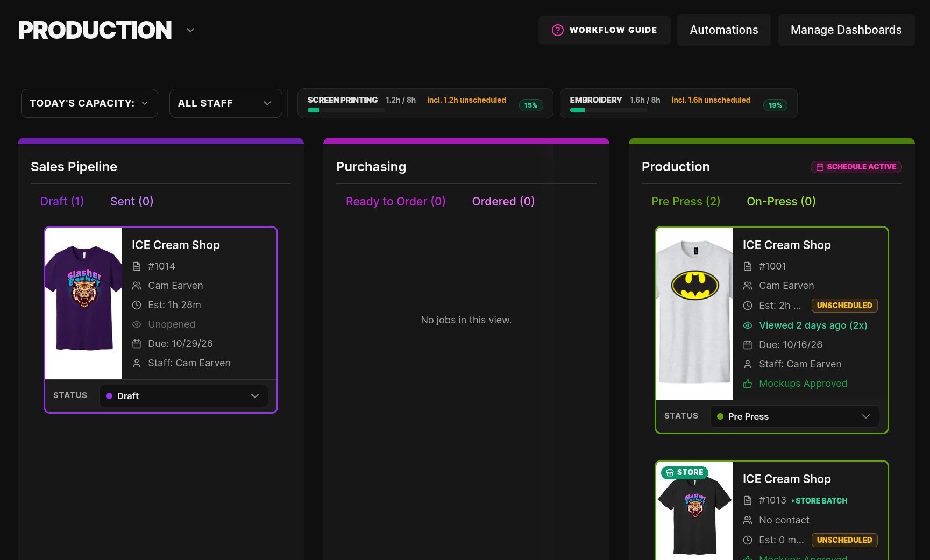The image size is (930, 560).
Task: Click the Schedule Active badge
Action: click(x=856, y=167)
